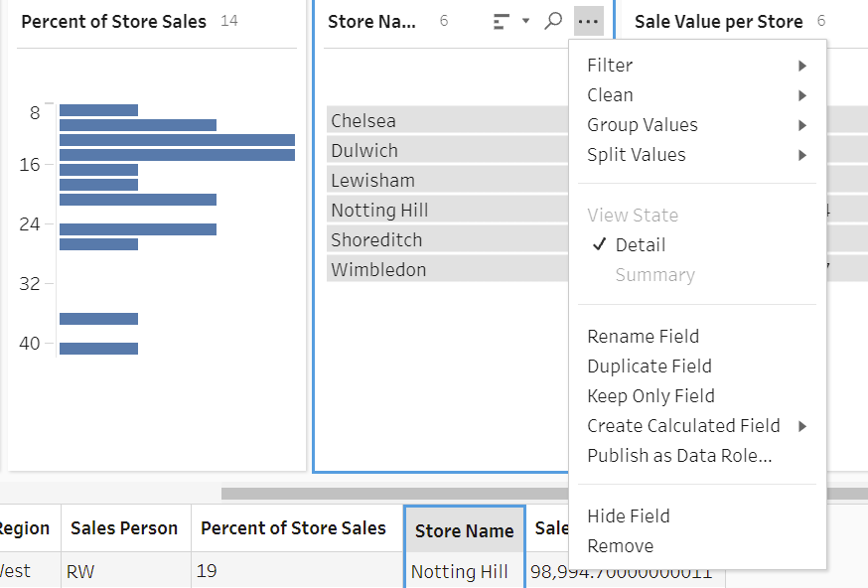868x588 pixels.
Task: Click Publish as Data Role
Action: click(x=679, y=456)
